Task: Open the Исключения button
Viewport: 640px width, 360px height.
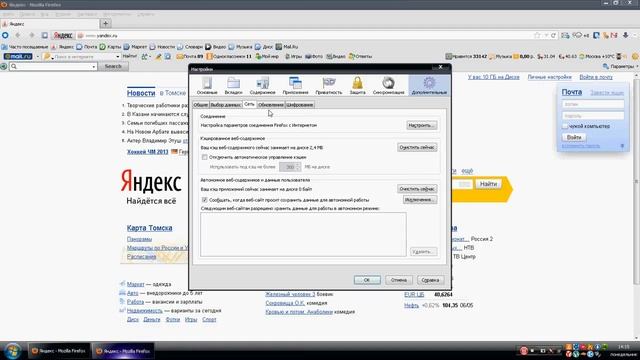Action: (420, 200)
